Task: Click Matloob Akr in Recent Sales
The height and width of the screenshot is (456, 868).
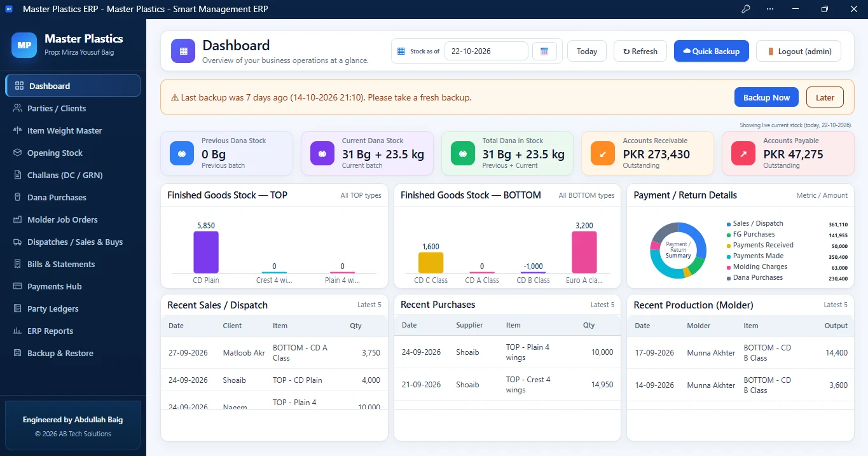Action: tap(244, 352)
